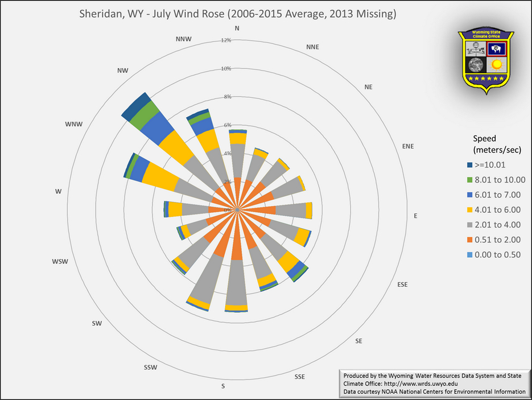The height and width of the screenshot is (400, 532).
Task: Open the http://www.wrds.uwyo.edu link
Action: pyautogui.click(x=420, y=383)
